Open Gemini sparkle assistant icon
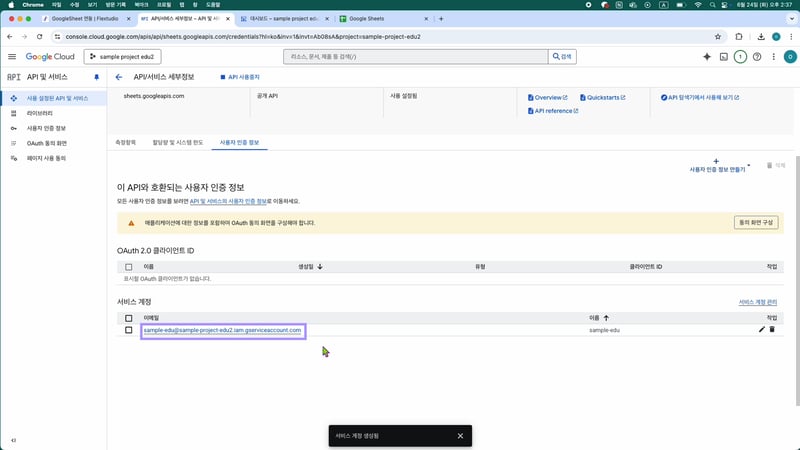800x450 pixels. pos(707,57)
